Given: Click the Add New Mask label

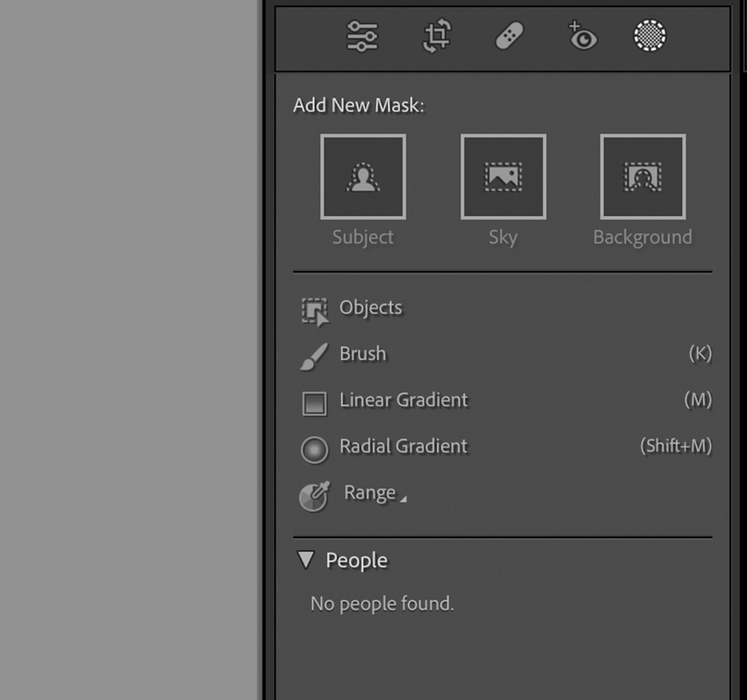Looking at the screenshot, I should 358,105.
